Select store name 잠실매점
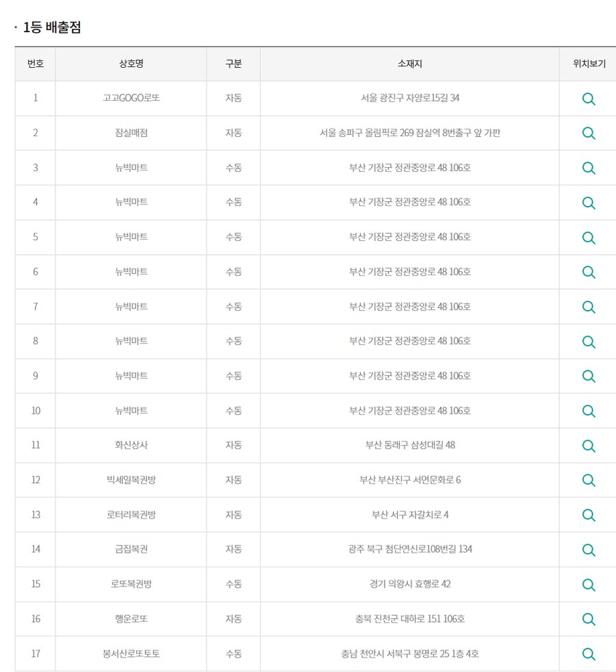The width and height of the screenshot is (616, 672). tap(131, 133)
